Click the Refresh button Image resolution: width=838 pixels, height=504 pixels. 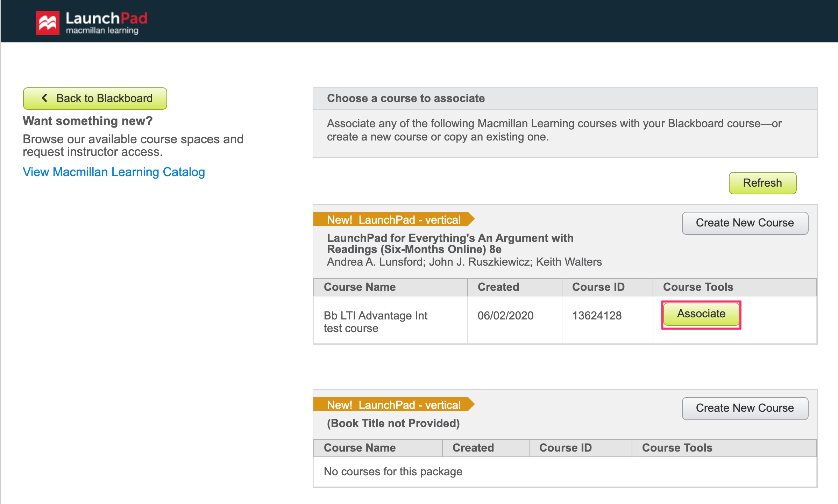(762, 183)
